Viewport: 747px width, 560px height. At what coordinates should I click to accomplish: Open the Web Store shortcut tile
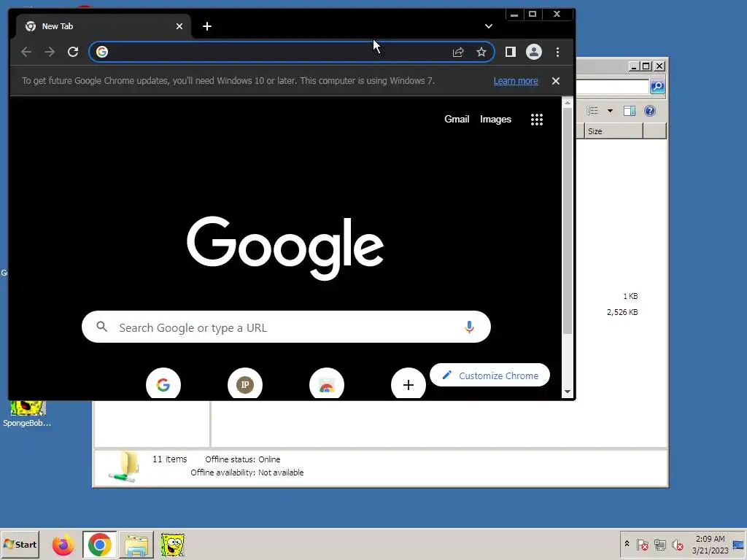[327, 384]
